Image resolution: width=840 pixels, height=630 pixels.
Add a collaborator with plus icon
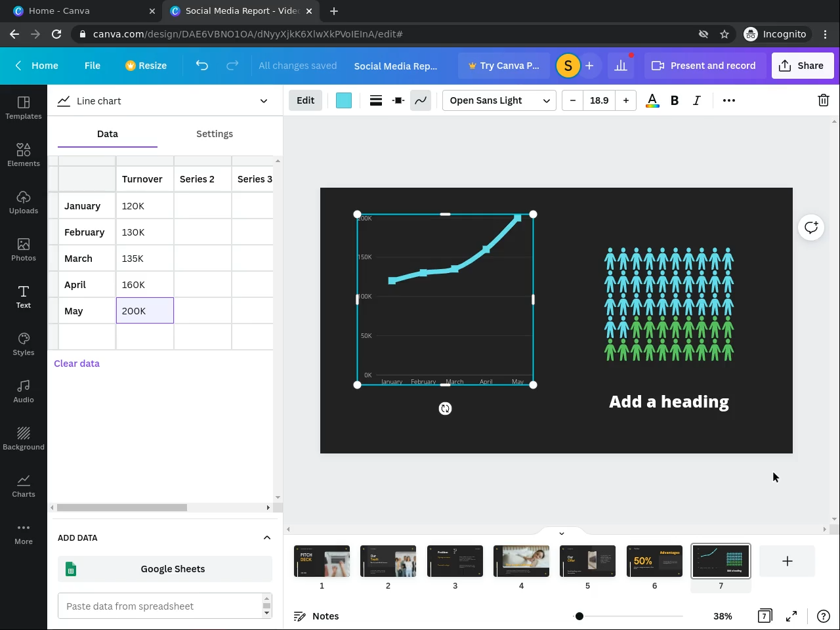coord(589,66)
